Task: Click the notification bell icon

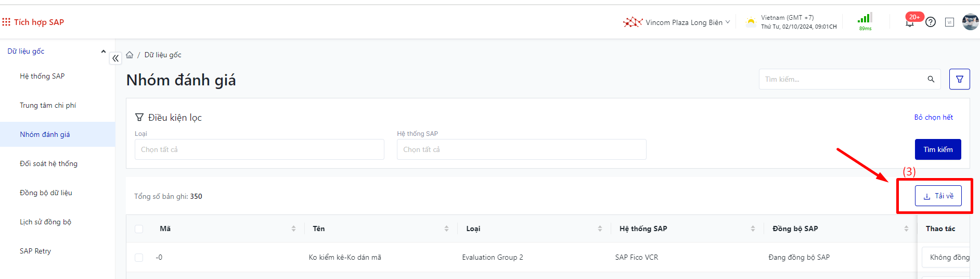Action: [909, 23]
